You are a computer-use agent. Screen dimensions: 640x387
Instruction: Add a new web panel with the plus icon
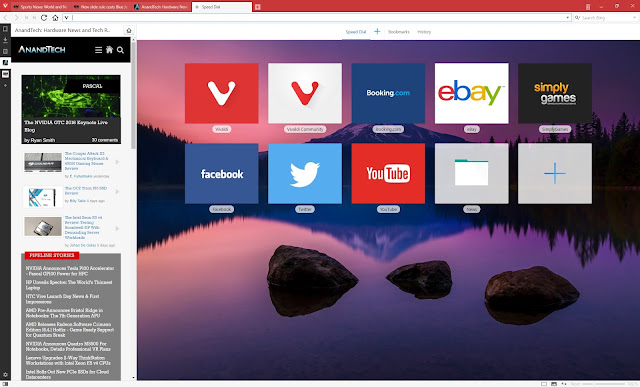point(5,85)
